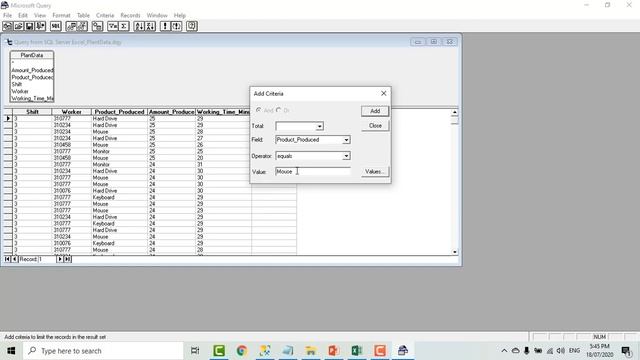The height and width of the screenshot is (360, 640).
Task: Open Chrome from the taskbar
Action: 242,351
